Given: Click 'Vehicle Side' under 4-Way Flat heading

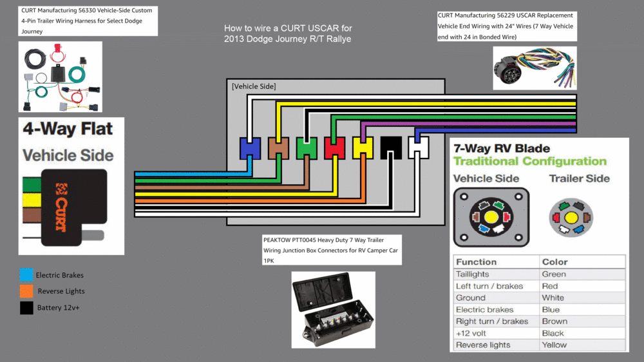Looking at the screenshot, I should (68, 155).
